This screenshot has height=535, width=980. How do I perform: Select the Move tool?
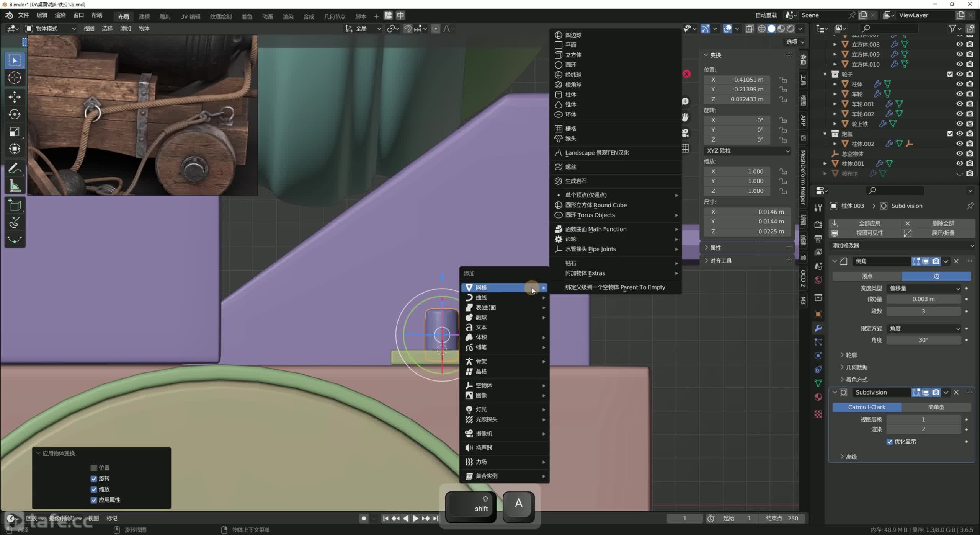click(x=15, y=97)
